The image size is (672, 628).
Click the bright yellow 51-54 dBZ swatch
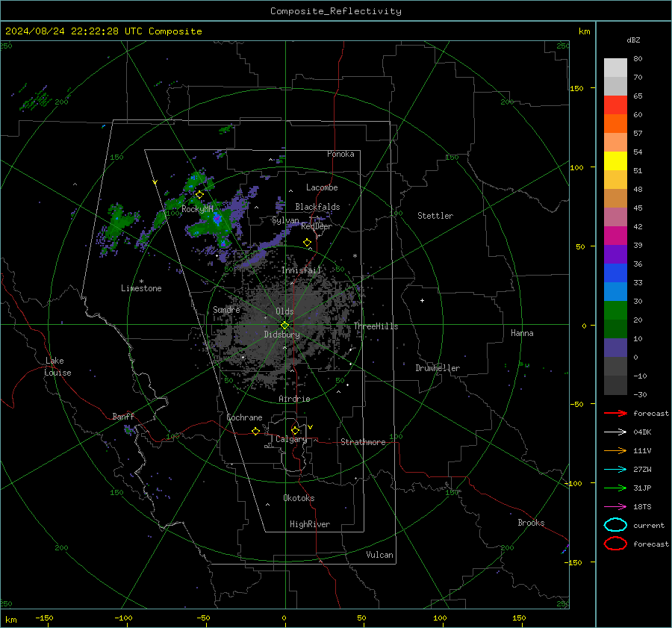[x=615, y=161]
